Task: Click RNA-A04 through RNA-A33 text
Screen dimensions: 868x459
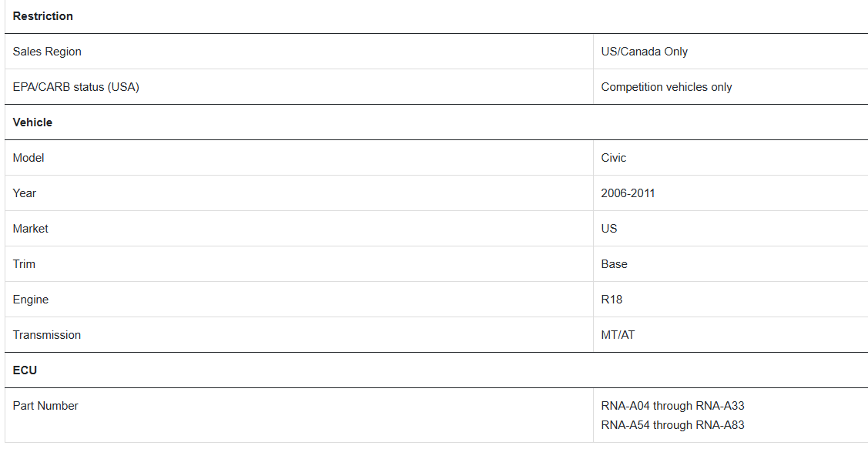Action: tap(672, 406)
